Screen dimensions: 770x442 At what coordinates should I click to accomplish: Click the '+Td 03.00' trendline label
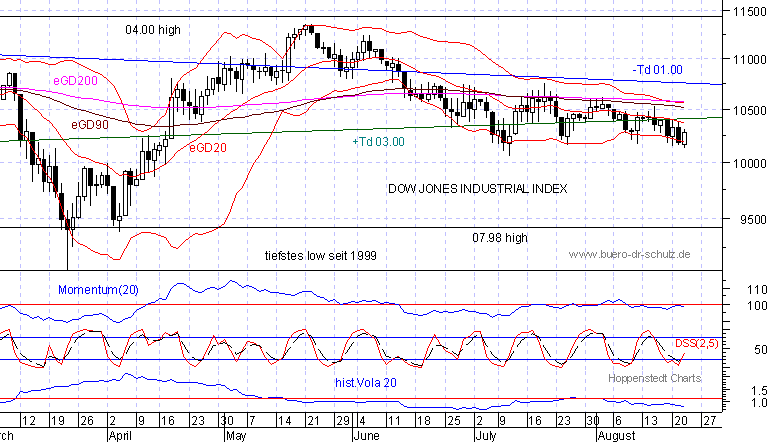[x=379, y=142]
